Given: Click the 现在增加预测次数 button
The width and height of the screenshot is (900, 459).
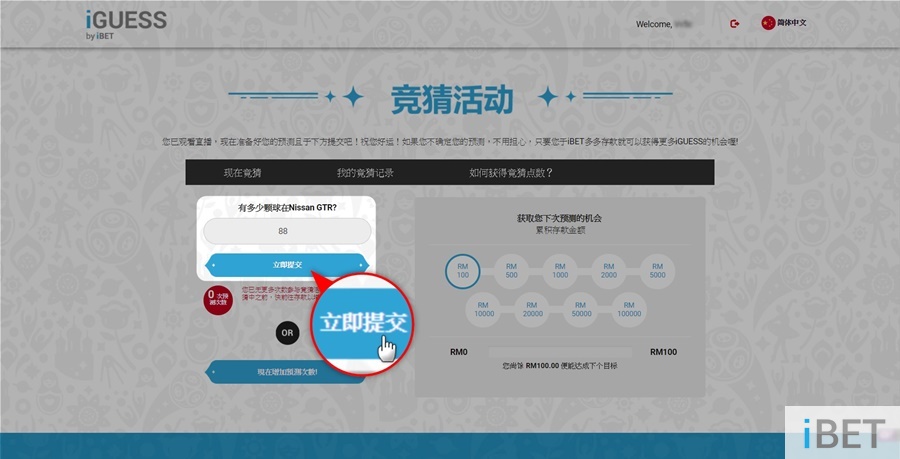Looking at the screenshot, I should pos(287,372).
